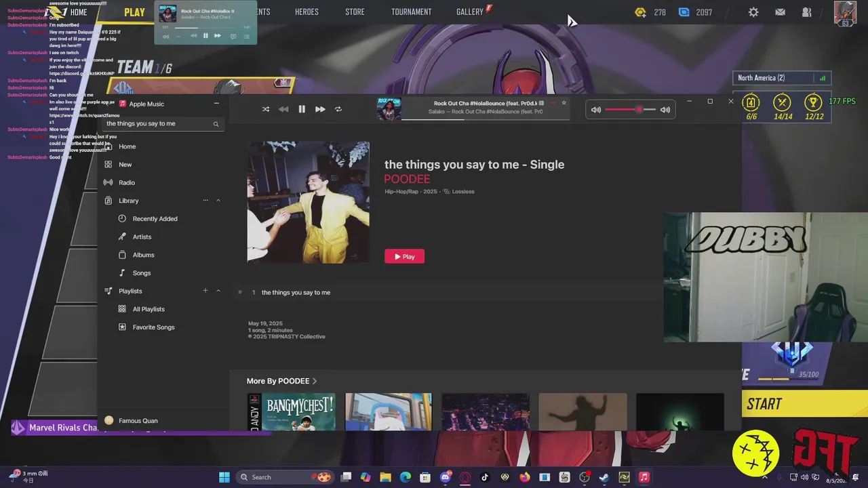Toggle shuffle in Apple Music
Viewport: 868px width, 488px height.
265,109
